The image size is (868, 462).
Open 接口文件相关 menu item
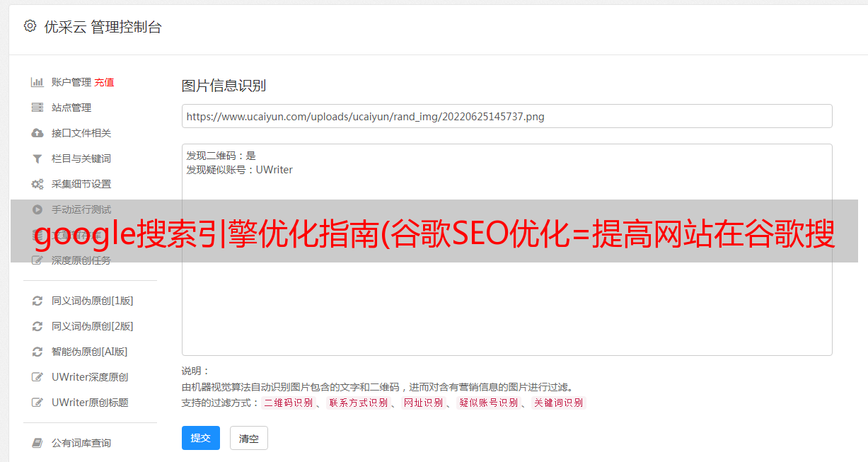[81, 133]
